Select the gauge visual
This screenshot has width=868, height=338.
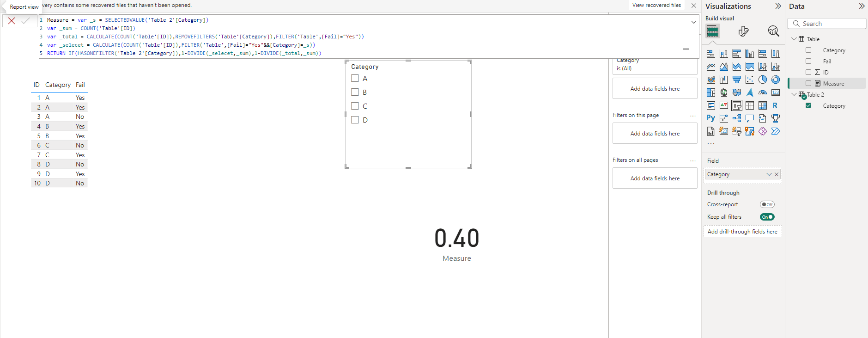(763, 92)
